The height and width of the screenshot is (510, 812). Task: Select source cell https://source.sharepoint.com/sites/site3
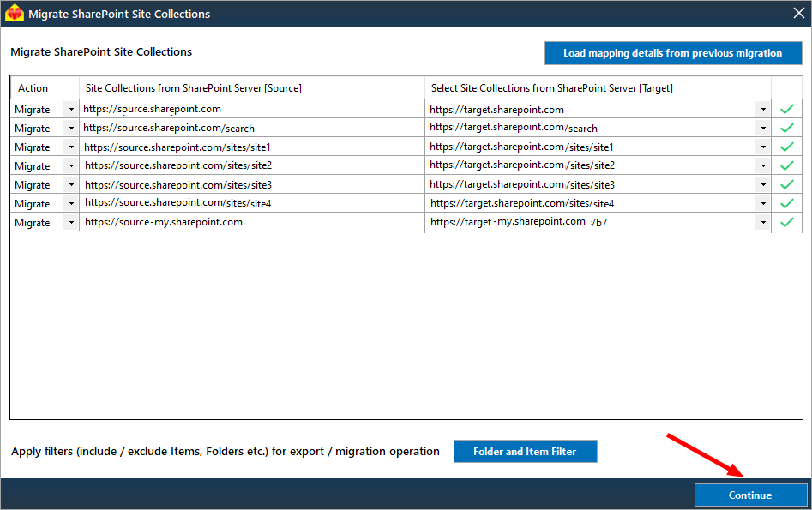pos(252,184)
